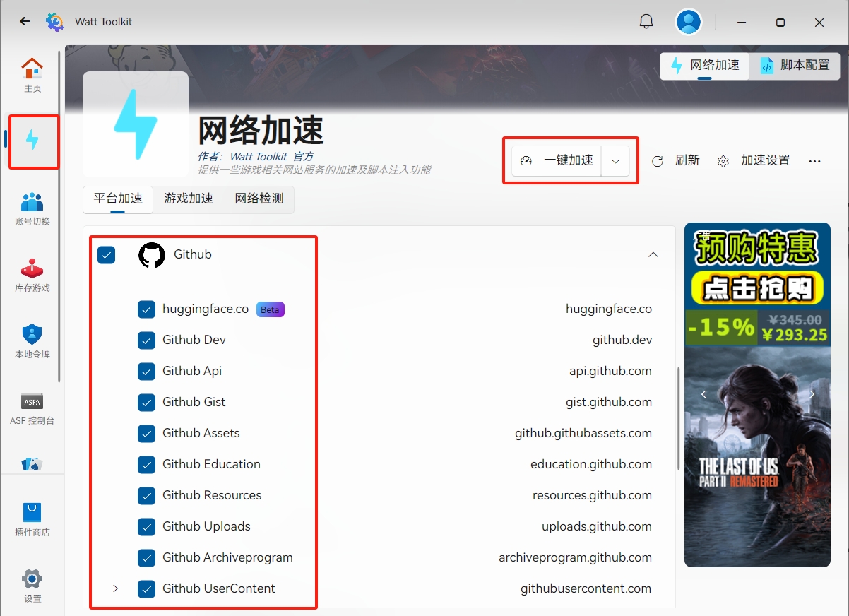Open the user profile avatar
Screen dimensions: 849x616
tap(689, 22)
